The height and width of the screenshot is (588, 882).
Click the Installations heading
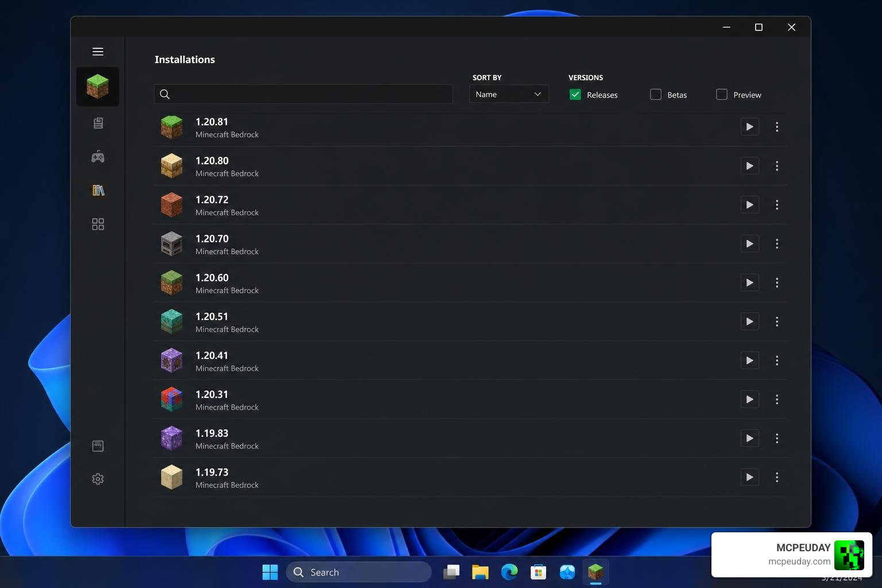click(x=185, y=60)
